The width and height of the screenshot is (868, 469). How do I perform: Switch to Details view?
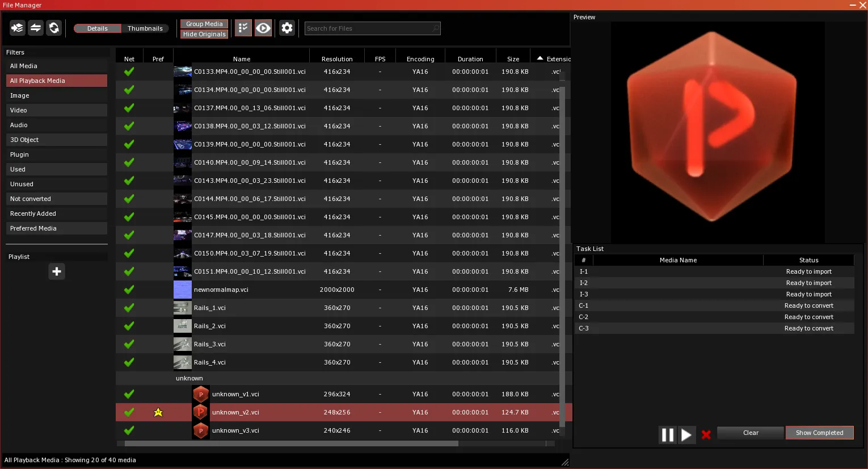(x=98, y=28)
